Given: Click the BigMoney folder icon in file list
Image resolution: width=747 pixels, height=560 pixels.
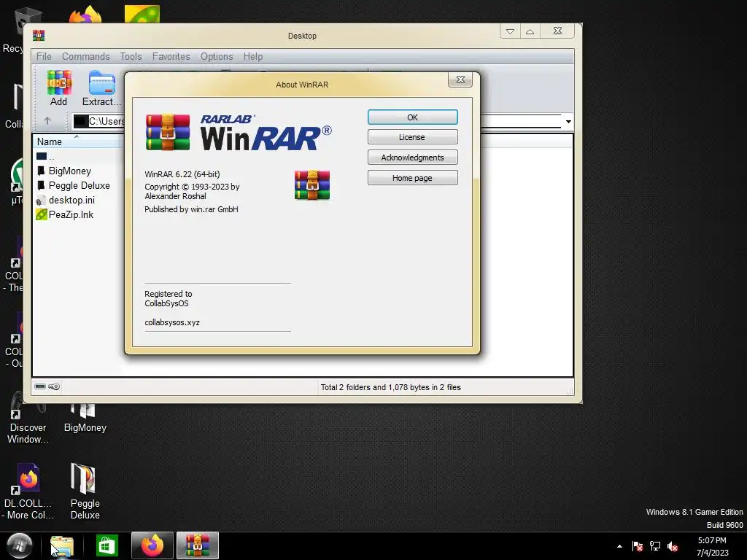Looking at the screenshot, I should (x=41, y=171).
